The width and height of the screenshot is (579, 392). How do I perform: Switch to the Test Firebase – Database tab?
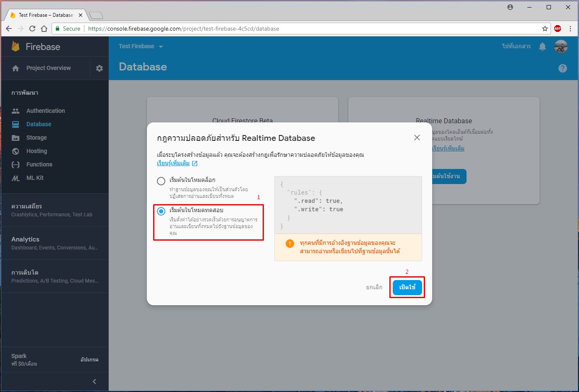pos(45,15)
